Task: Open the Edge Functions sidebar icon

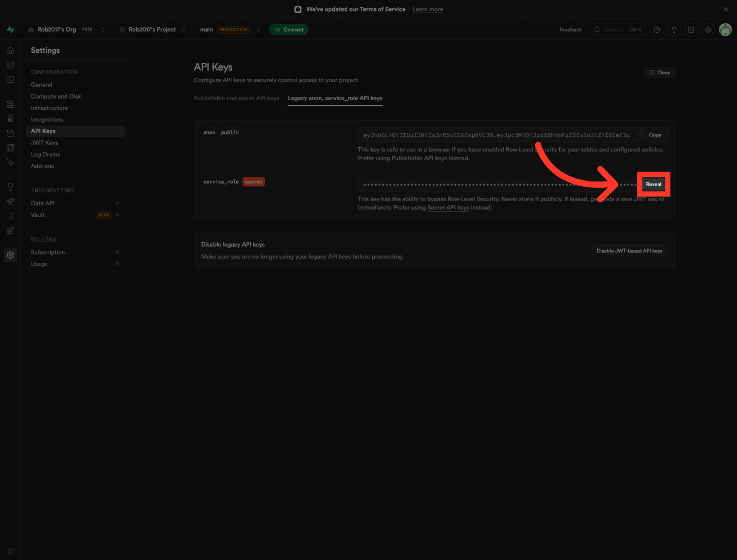Action: coord(10,148)
